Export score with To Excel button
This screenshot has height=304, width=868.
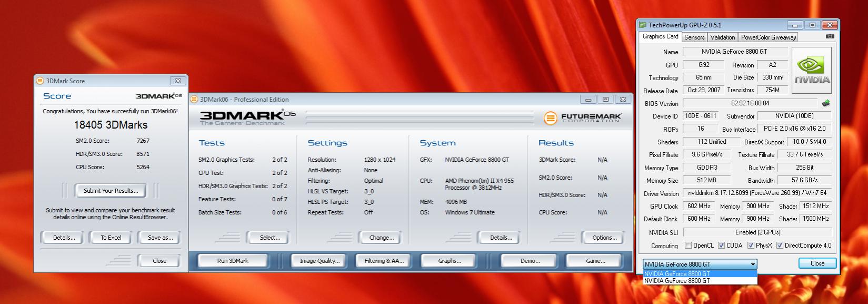(x=111, y=238)
